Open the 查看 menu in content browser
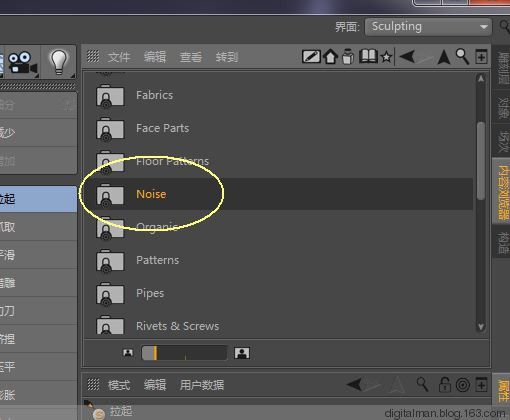The width and height of the screenshot is (510, 420). point(191,57)
